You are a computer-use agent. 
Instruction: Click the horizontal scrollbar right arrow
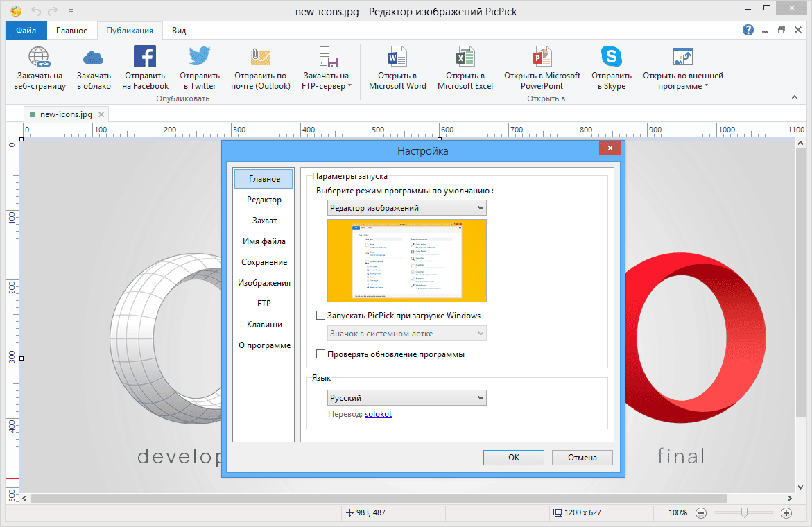coord(789,498)
